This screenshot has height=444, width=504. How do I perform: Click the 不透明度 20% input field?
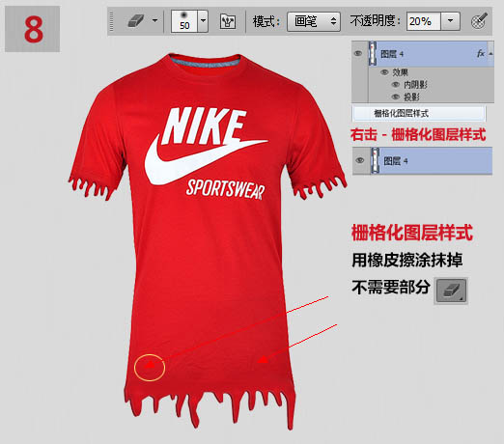click(x=423, y=21)
